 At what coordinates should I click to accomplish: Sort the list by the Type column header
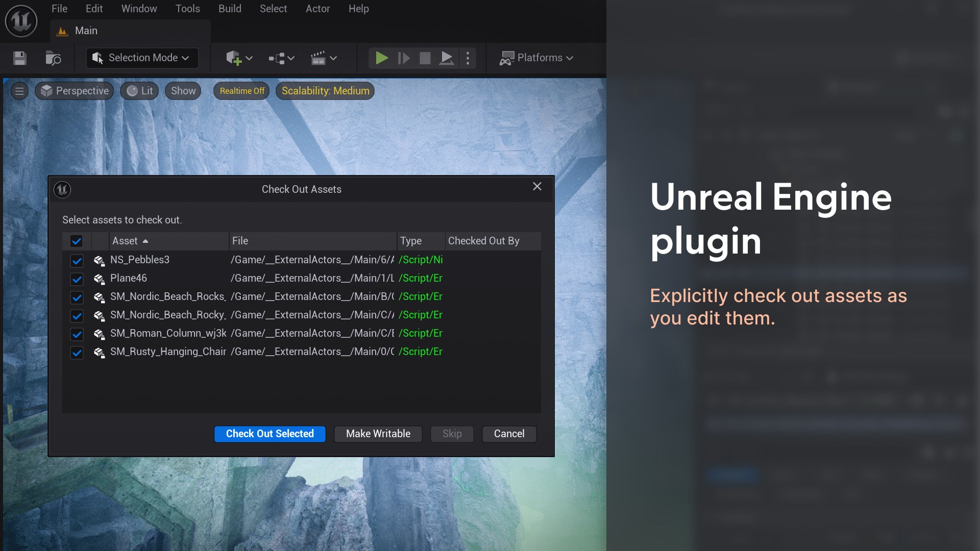pyautogui.click(x=421, y=241)
